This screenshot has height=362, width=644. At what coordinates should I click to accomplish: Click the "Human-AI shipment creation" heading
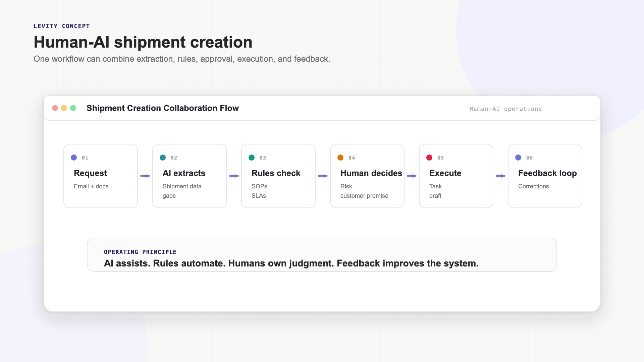(143, 42)
